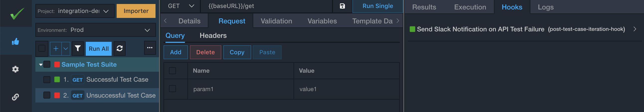Click the plus icon to add a test

[x=56, y=48]
